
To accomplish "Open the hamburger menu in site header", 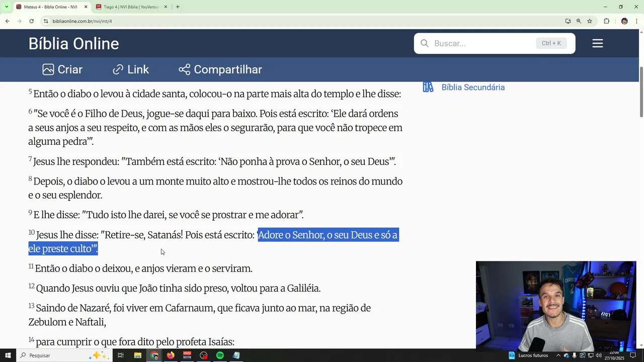I will pyautogui.click(x=598, y=44).
